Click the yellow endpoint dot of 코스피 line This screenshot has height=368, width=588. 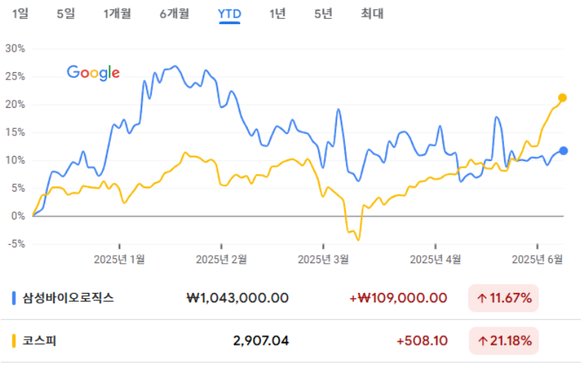pos(562,98)
